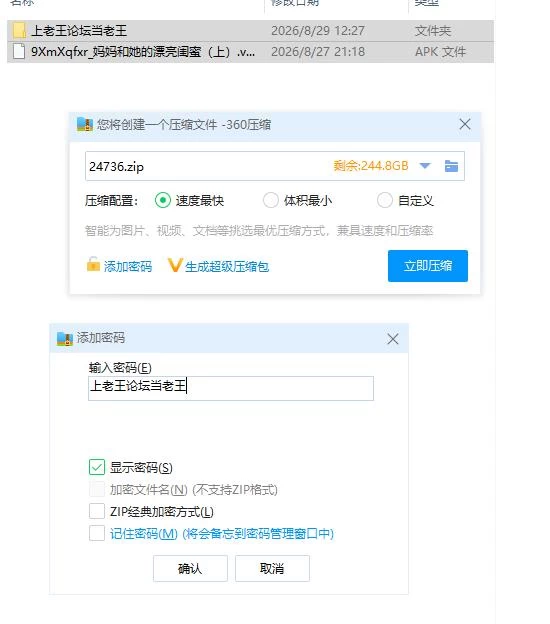Click the 取消 button
Image resolution: width=550 pixels, height=624 pixels.
coord(272,568)
